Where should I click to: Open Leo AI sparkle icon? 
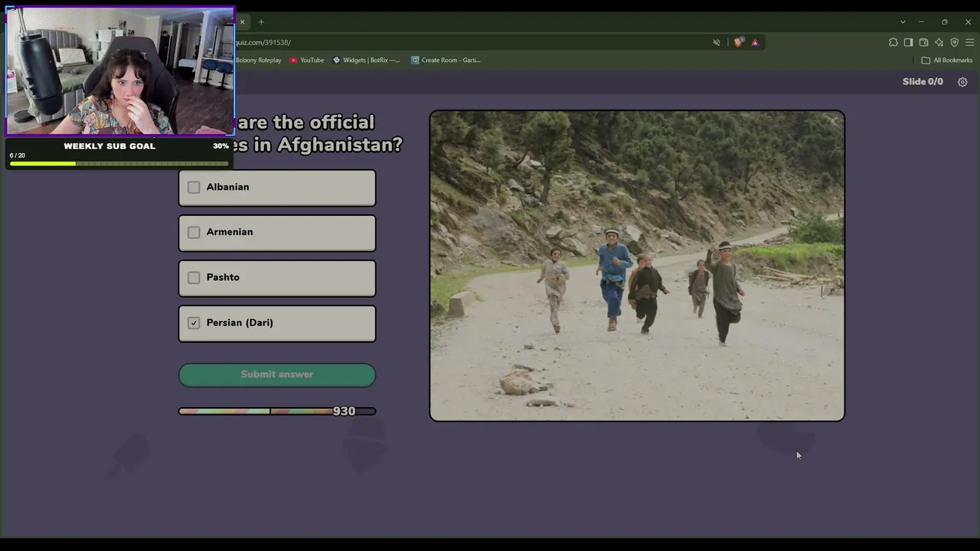939,43
